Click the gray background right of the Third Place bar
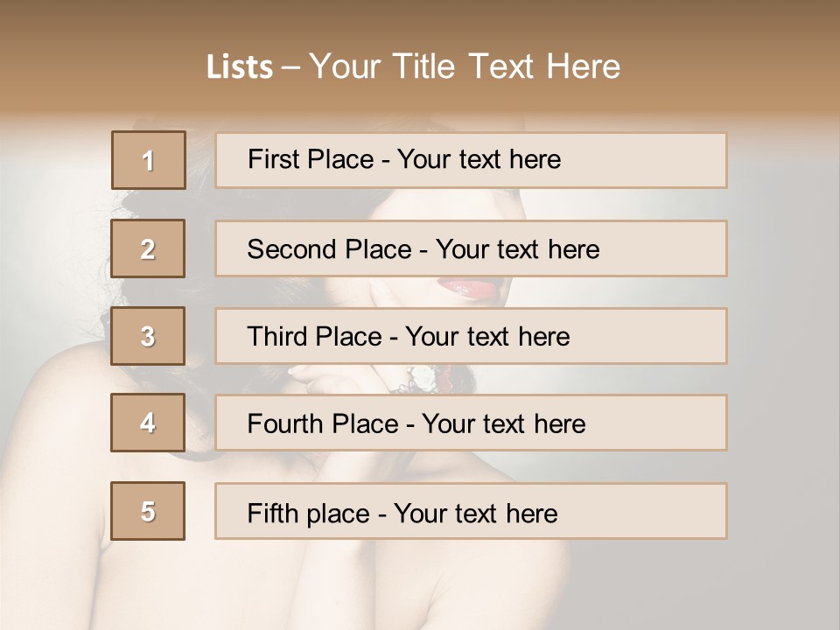This screenshot has height=630, width=840. (783, 336)
